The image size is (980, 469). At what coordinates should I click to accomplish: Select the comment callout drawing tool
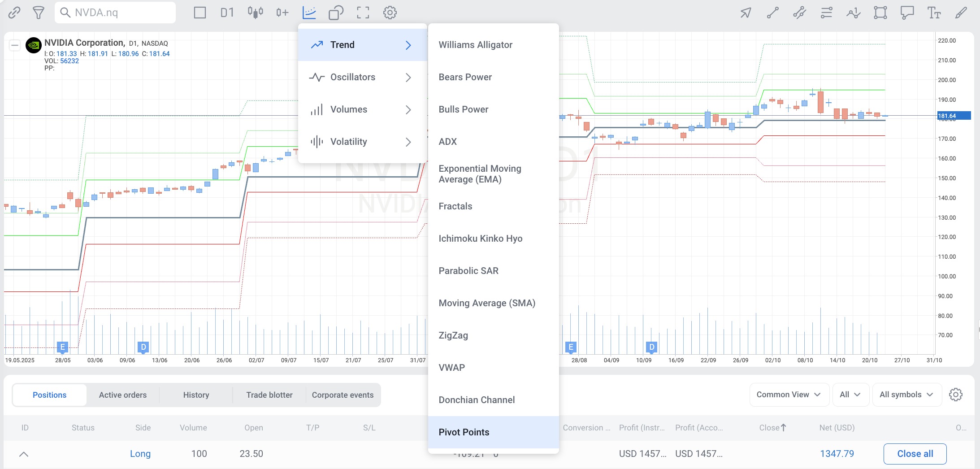[907, 13]
